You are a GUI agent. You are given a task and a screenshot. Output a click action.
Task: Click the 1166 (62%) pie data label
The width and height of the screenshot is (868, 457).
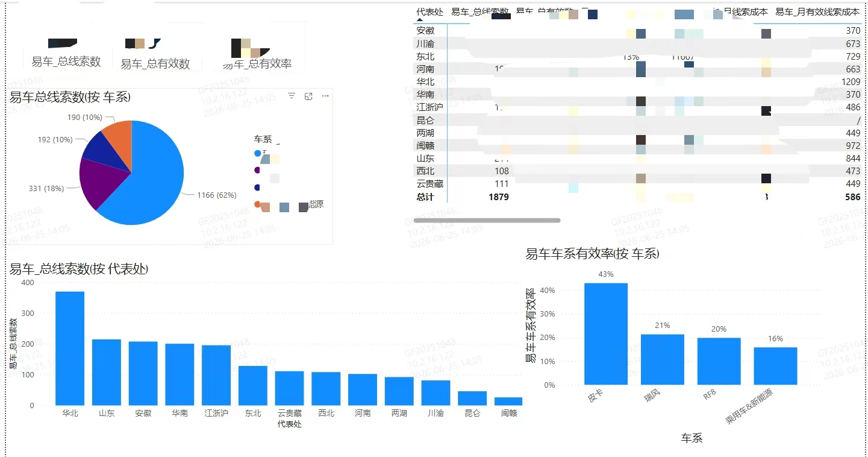(217, 195)
